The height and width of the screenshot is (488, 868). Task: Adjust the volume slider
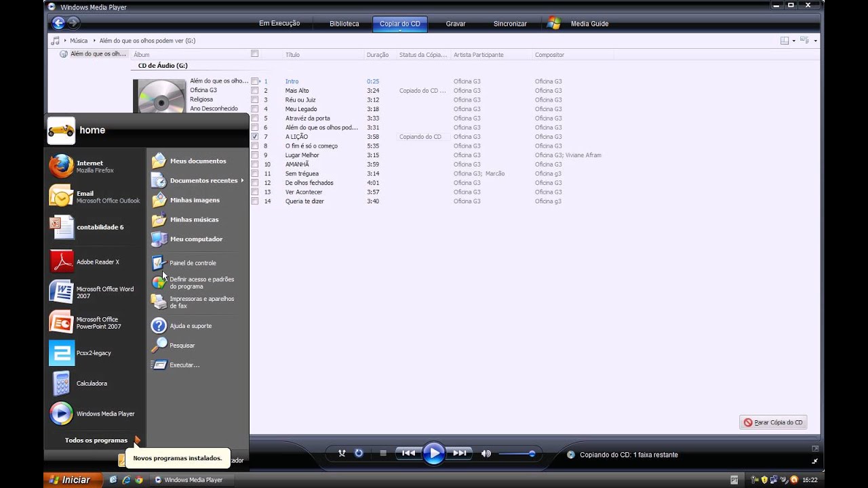click(517, 453)
